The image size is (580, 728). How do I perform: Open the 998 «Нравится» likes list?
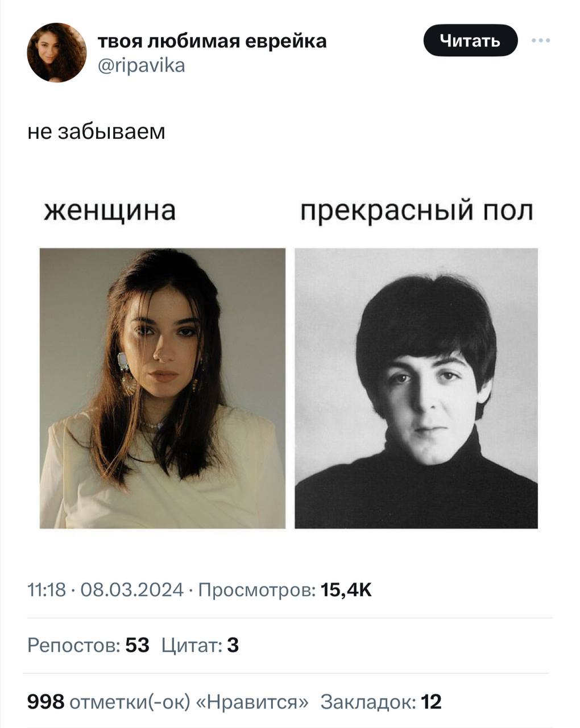click(168, 702)
